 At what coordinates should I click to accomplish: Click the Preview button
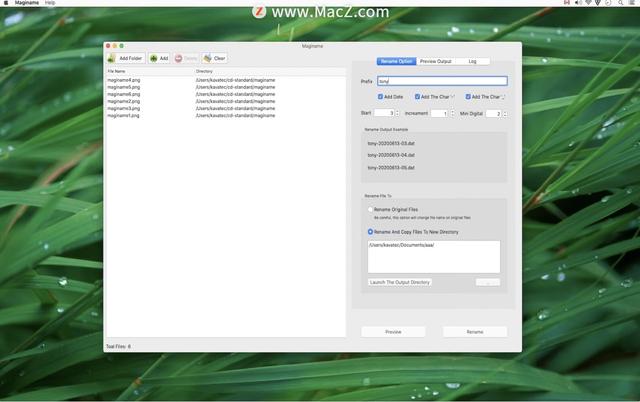click(x=393, y=332)
